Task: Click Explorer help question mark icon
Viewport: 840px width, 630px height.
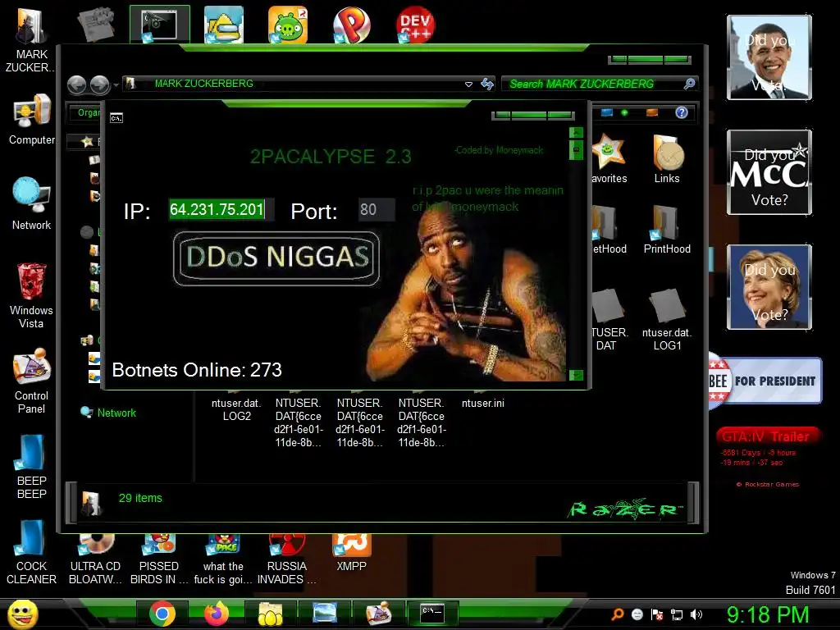Action: pos(682,112)
